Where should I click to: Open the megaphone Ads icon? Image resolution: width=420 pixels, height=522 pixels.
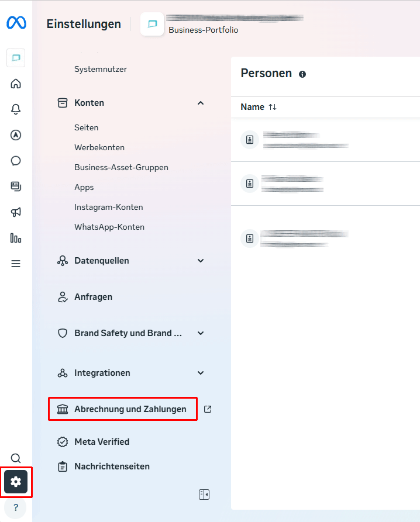point(16,212)
